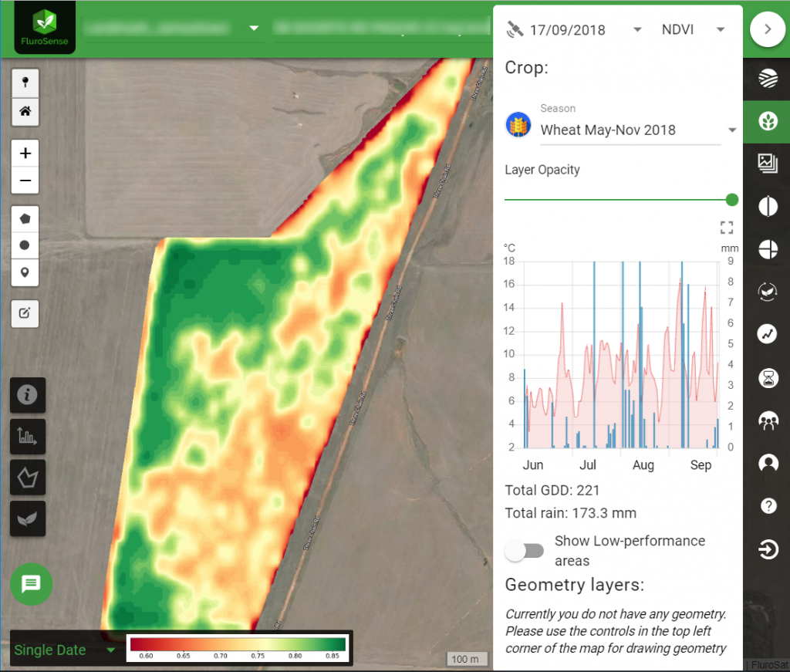Expand weather chart to fullscreen
Screen dimensions: 790x672
[727, 228]
